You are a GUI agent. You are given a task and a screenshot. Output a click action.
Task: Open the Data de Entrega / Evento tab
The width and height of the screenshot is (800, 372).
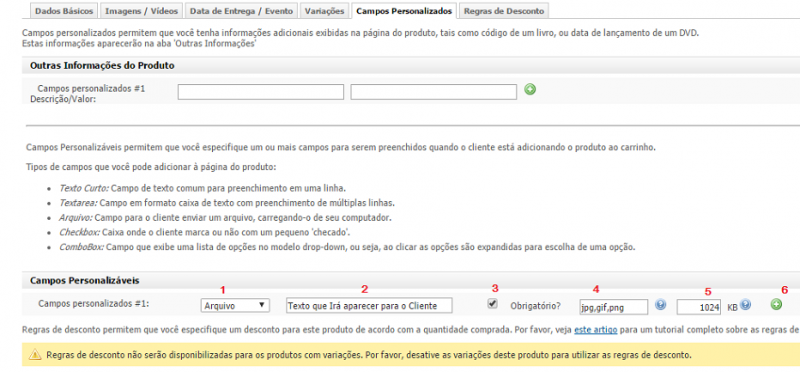[241, 11]
